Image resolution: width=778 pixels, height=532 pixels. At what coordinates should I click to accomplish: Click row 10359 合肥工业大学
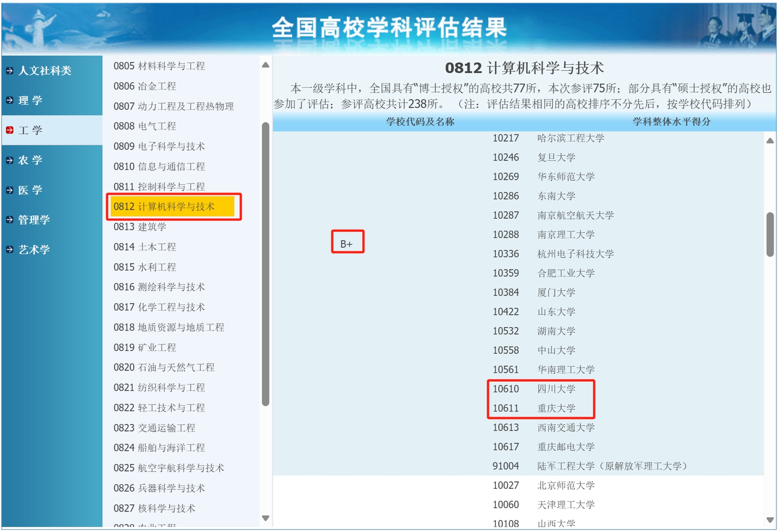click(x=544, y=273)
